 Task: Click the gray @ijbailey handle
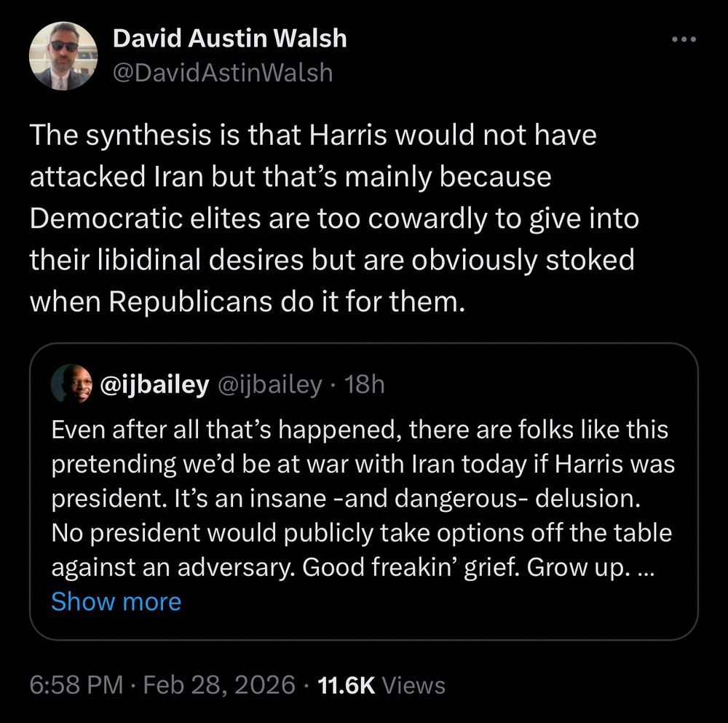[x=269, y=386]
